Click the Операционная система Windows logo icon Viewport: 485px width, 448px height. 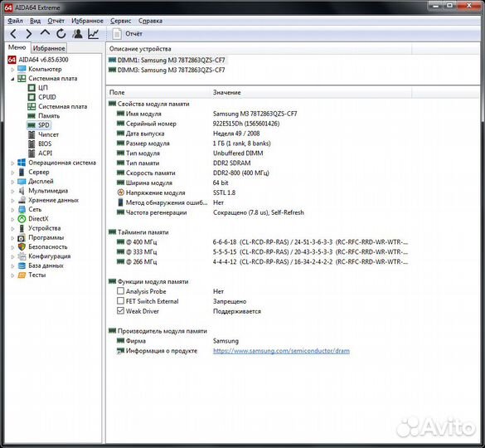pos(22,163)
